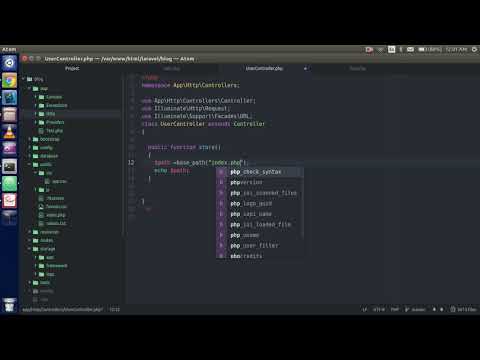This screenshot has width=480, height=360.
Task: Switch to the UserController.php tab
Action: [x=264, y=68]
